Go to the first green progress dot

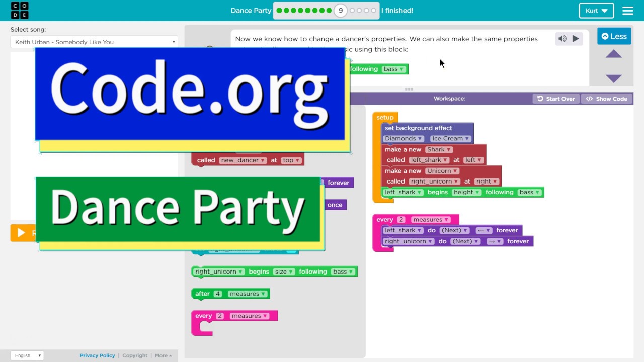tap(280, 10)
